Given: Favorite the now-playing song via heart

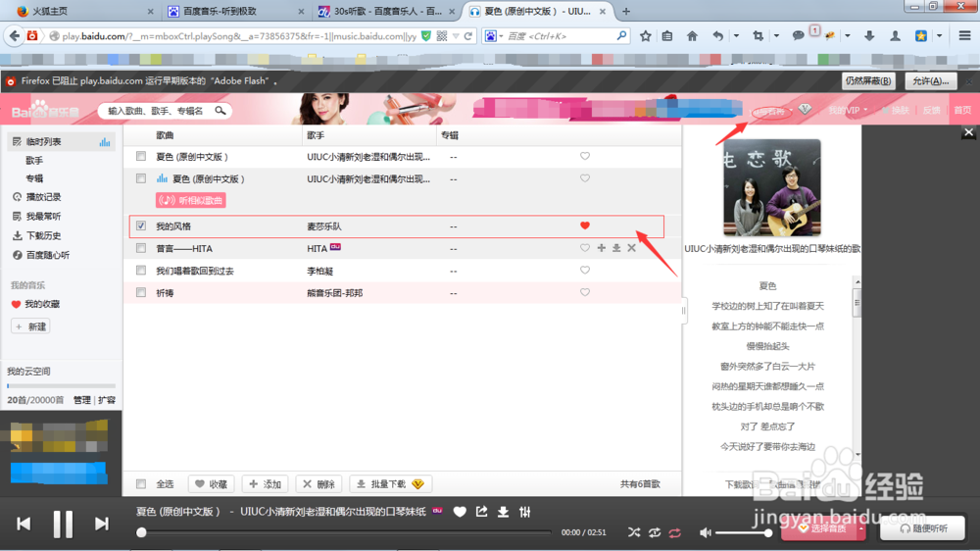Looking at the screenshot, I should click(460, 512).
